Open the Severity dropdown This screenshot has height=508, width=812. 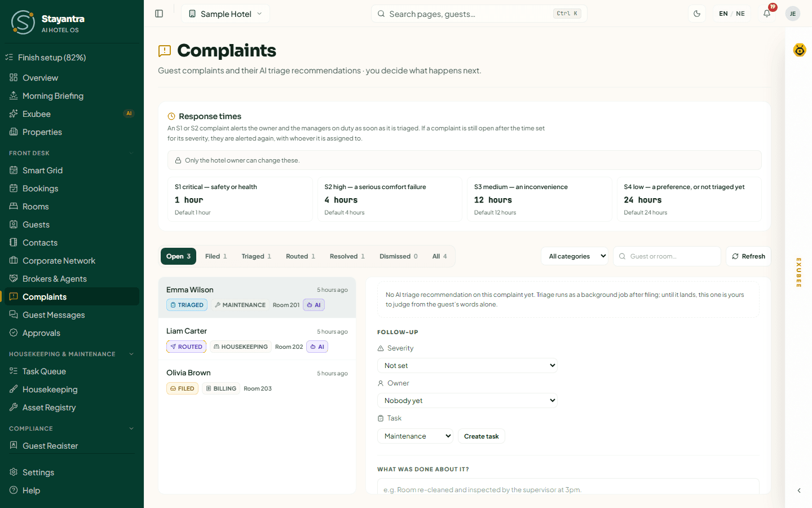point(467,366)
